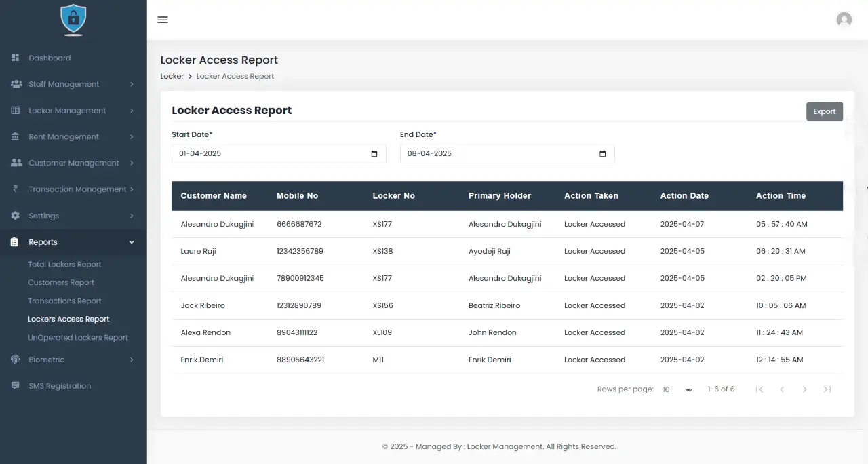This screenshot has width=868, height=464.
Task: Open the user profile avatar
Action: [x=844, y=20]
